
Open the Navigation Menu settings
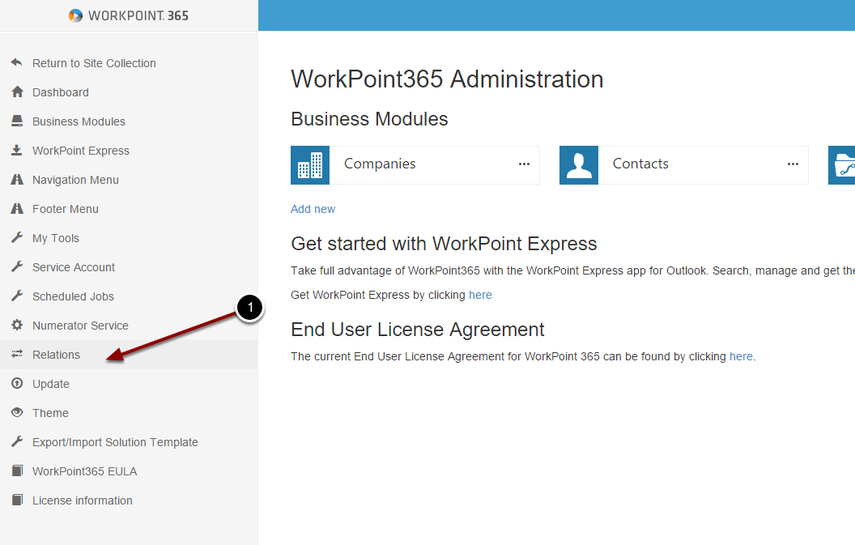click(x=75, y=180)
